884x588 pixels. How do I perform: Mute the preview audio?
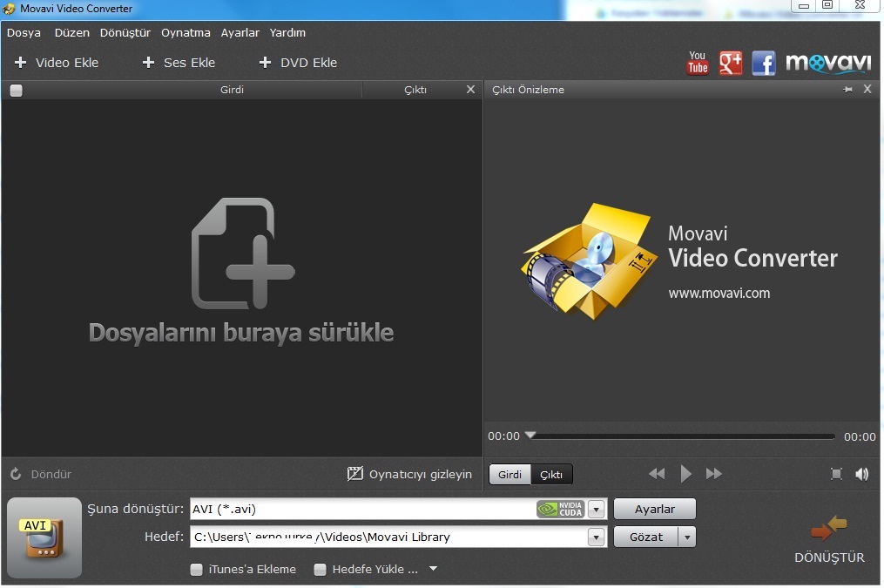coord(862,473)
